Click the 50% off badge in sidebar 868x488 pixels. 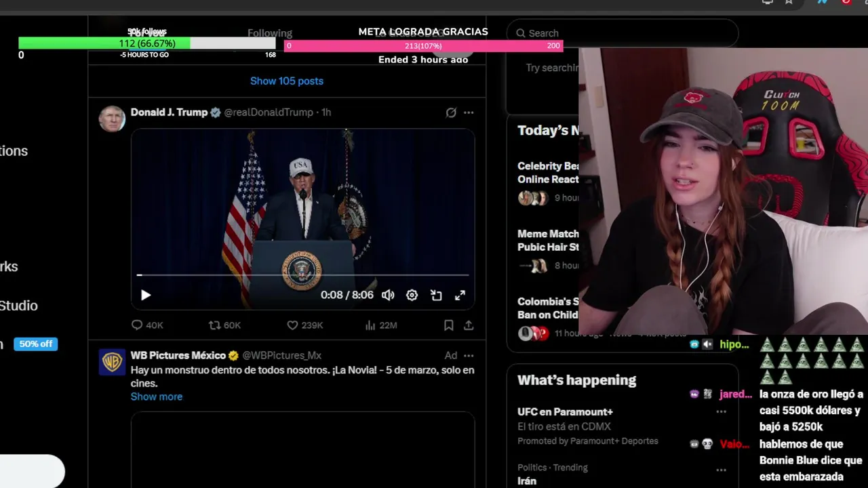tap(35, 344)
